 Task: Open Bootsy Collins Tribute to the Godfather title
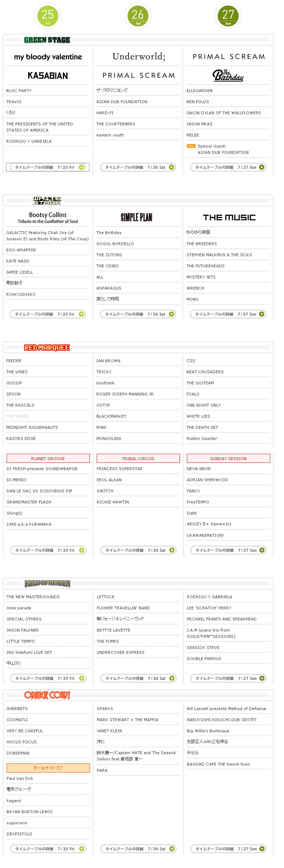pyautogui.click(x=48, y=218)
